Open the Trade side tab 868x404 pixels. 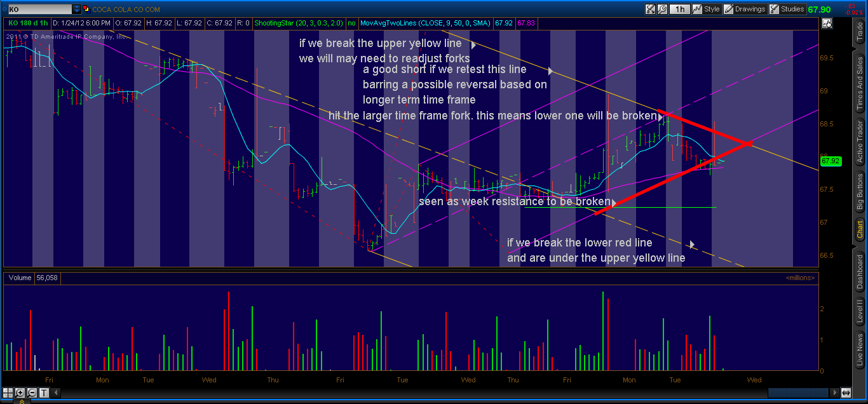pos(860,32)
